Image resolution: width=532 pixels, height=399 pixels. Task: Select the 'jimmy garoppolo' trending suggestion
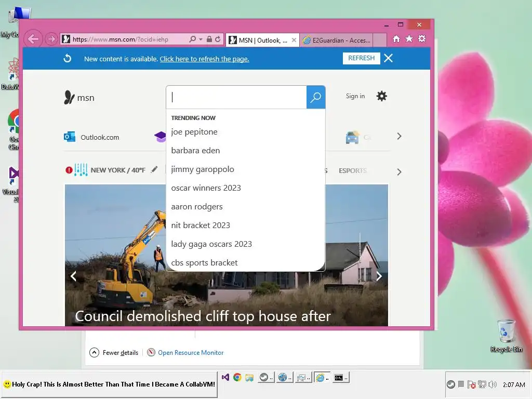click(246, 169)
